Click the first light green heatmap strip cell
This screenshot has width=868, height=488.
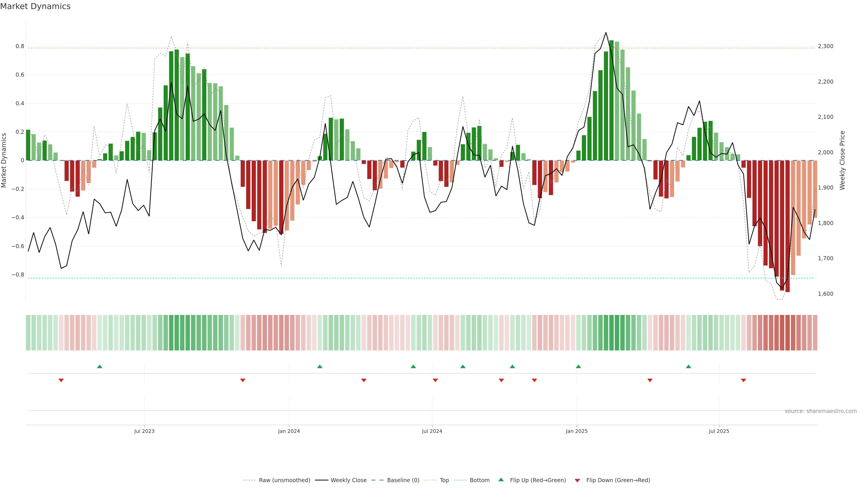(x=28, y=332)
